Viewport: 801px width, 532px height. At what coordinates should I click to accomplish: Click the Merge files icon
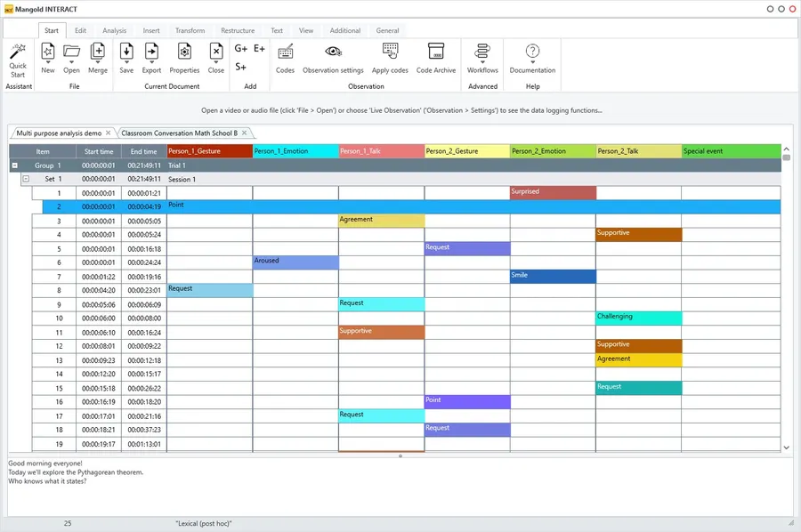point(98,52)
